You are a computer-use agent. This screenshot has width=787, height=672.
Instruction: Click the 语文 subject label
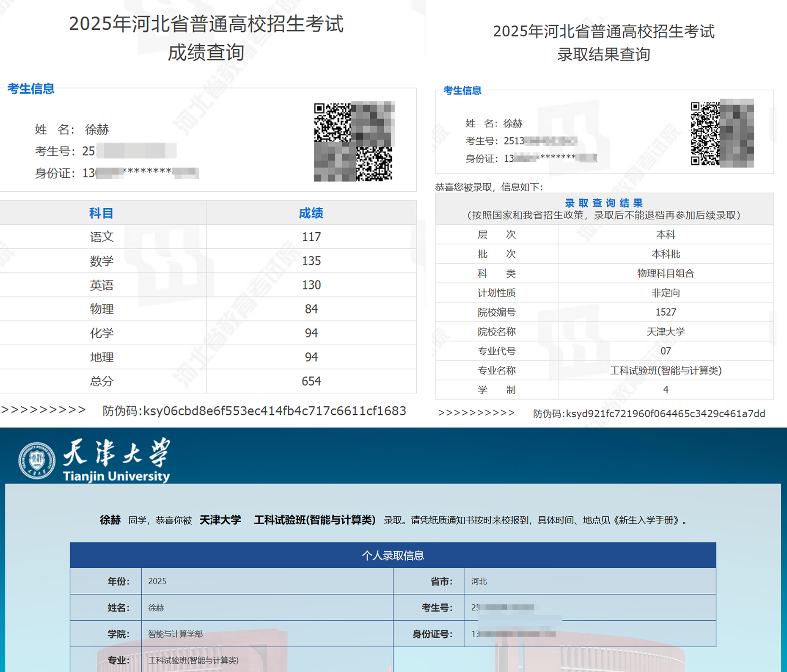(102, 237)
